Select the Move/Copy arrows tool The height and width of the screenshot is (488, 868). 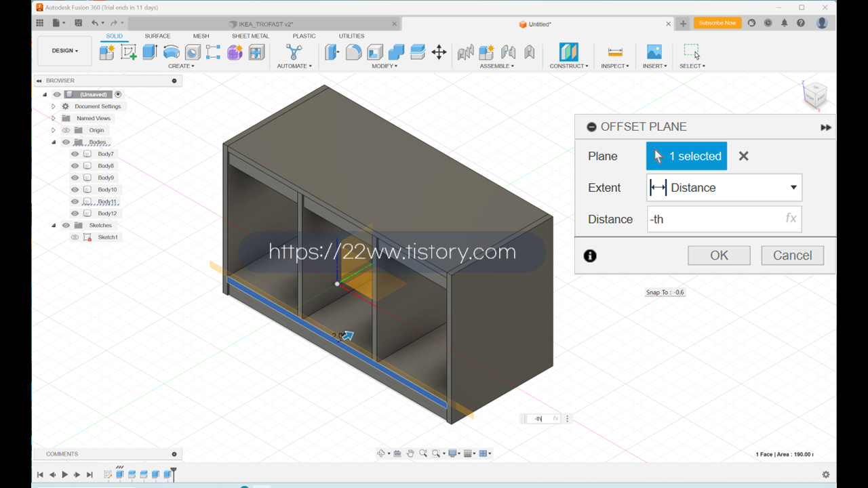[439, 52]
